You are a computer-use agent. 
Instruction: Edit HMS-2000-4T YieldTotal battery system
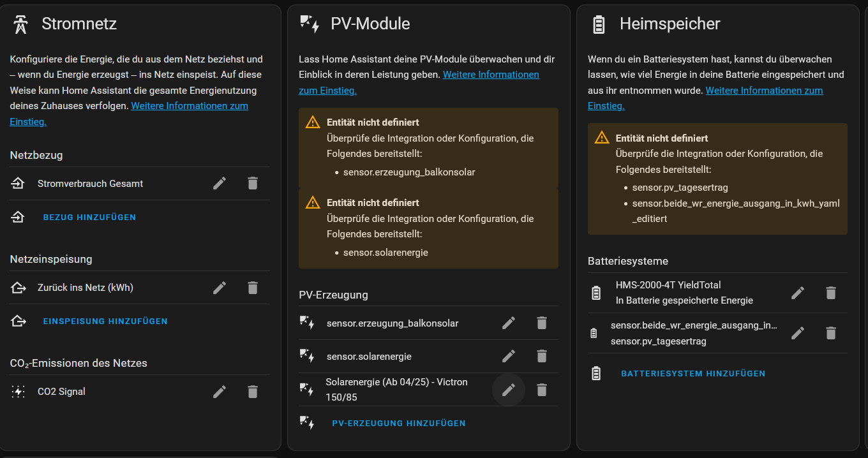pos(798,293)
